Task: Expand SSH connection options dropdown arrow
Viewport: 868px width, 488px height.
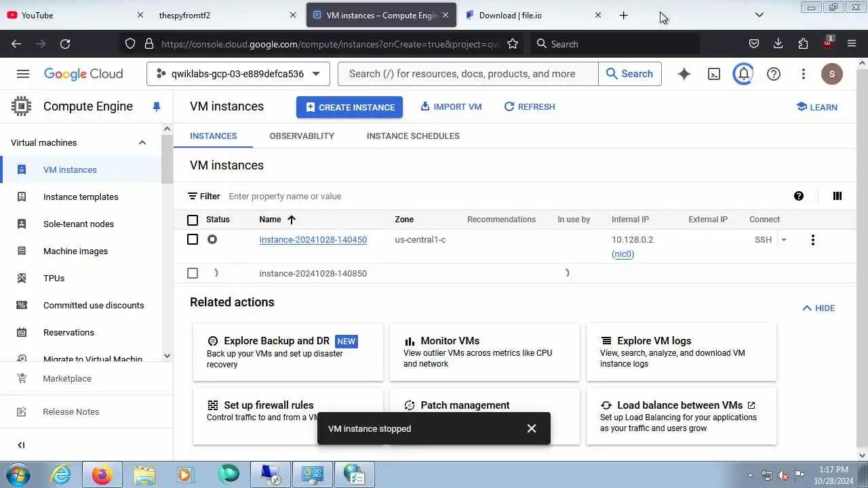Action: pos(784,239)
